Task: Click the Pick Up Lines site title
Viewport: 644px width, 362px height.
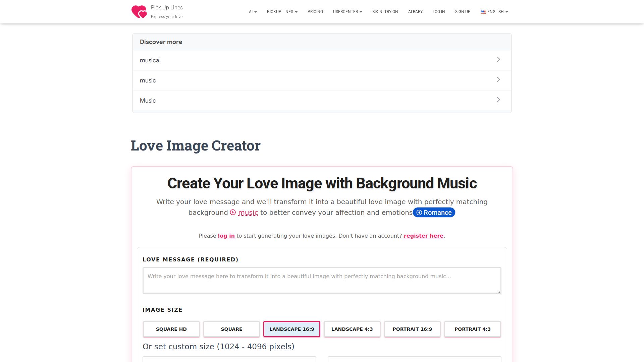Action: 167,7
